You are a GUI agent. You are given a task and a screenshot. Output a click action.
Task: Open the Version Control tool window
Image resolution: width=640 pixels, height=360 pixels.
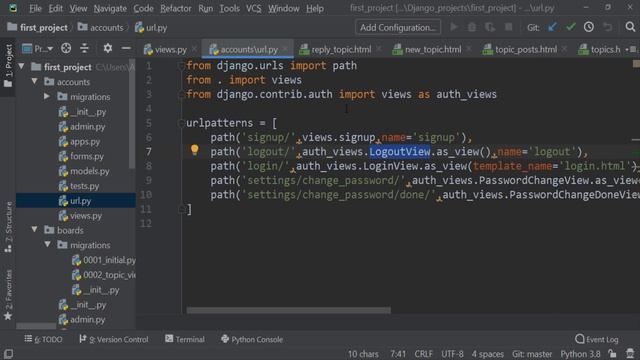113,339
